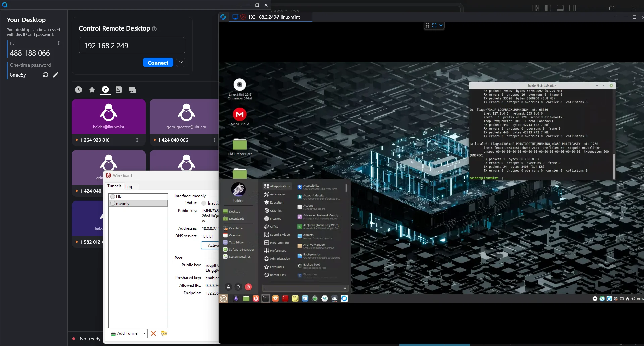This screenshot has height=346, width=644.
Task: Open Software Manager from Mint menu favorites
Action: pyautogui.click(x=239, y=250)
